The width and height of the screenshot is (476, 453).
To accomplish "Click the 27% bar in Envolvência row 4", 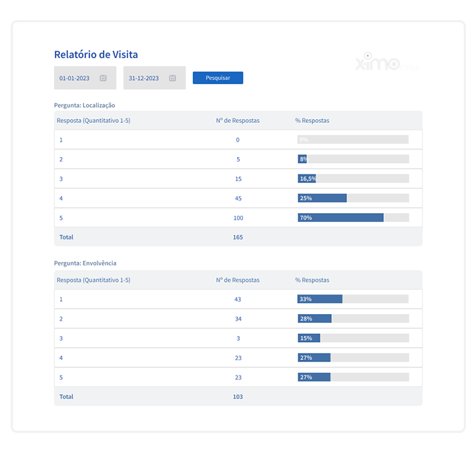I will [353, 357].
